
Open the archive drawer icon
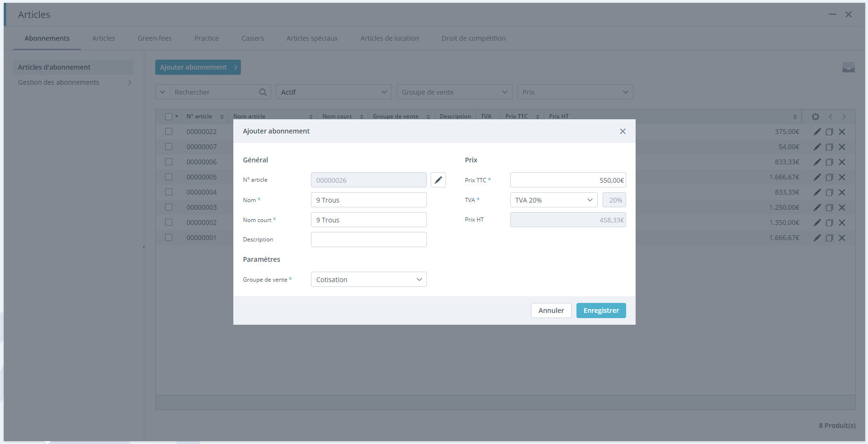849,67
